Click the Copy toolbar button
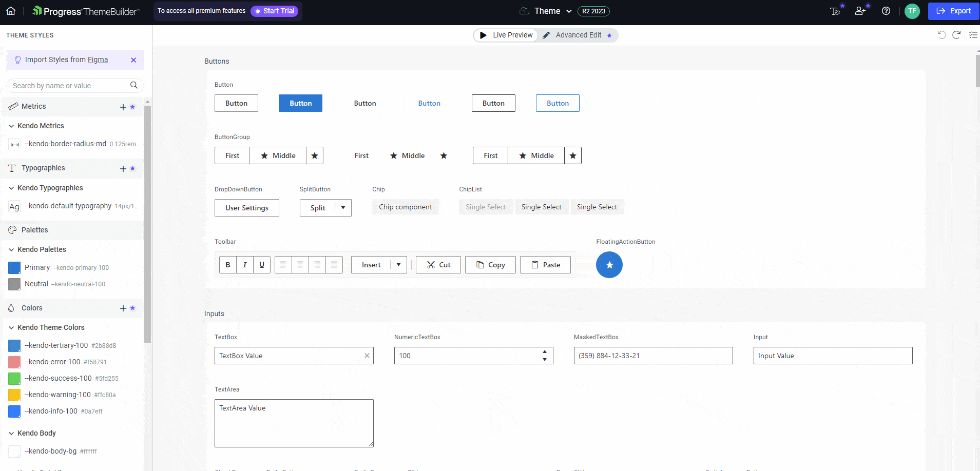Screen dimensions: 980x471 [490, 265]
